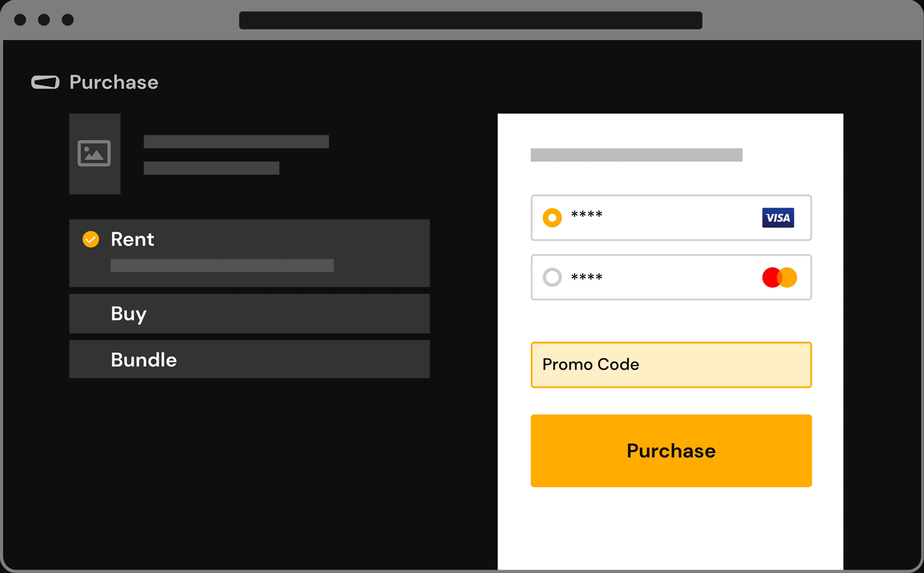Viewport: 924px width, 573px height.
Task: Click the orange Purchase button
Action: 671,451
